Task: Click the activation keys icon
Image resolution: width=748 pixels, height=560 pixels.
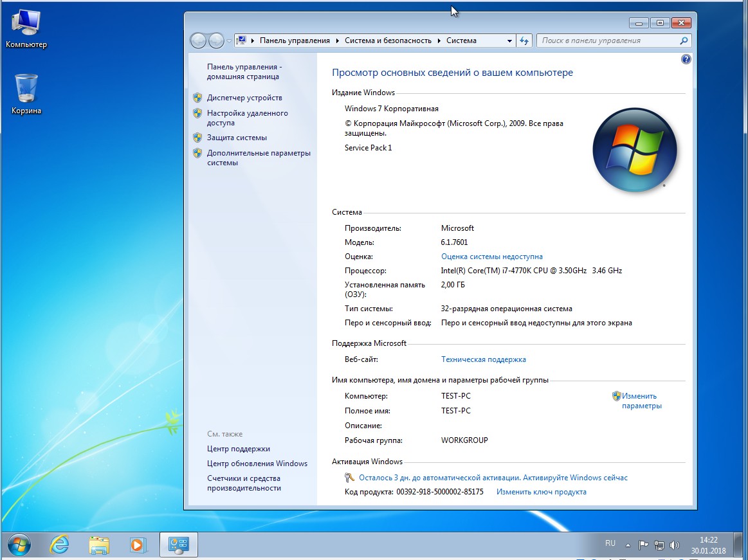Action: coord(349,478)
